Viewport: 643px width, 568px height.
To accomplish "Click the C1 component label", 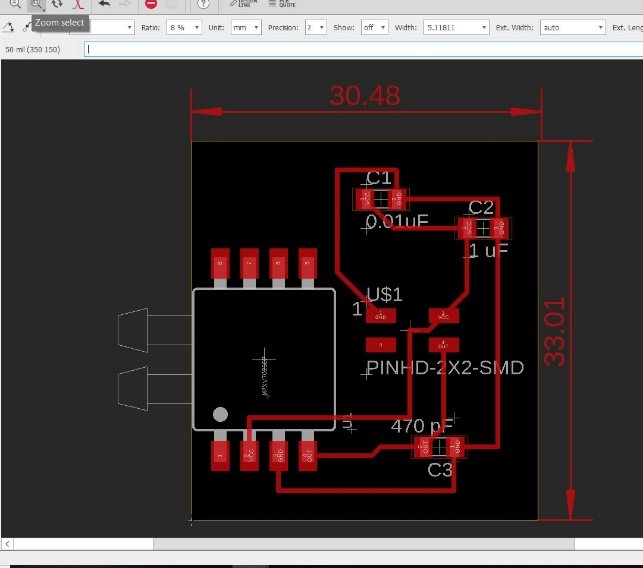I will pyautogui.click(x=379, y=178).
